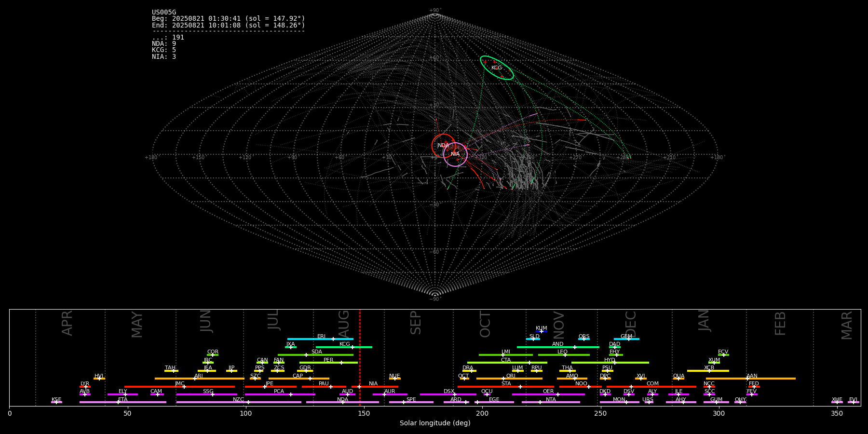
Task: Click the 'Solar longitude (deg)' axis title
Action: [435, 423]
